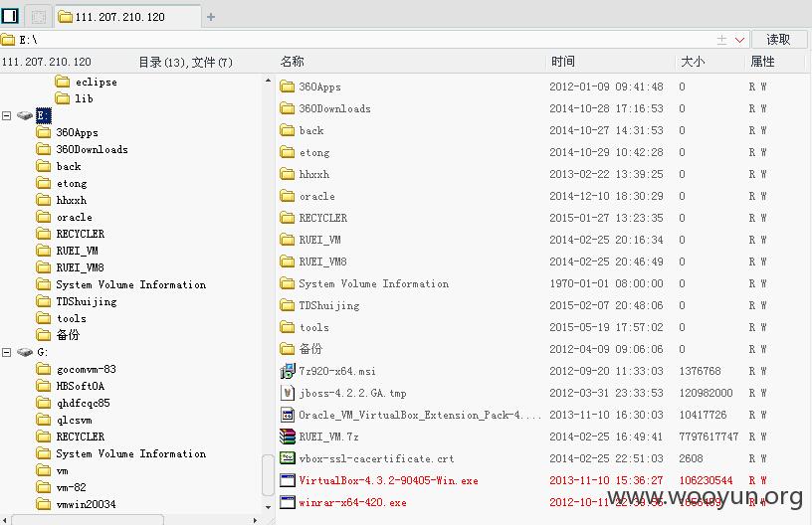Click winrar-x64-420.exe file icon
This screenshot has width=812, height=525.
288,502
